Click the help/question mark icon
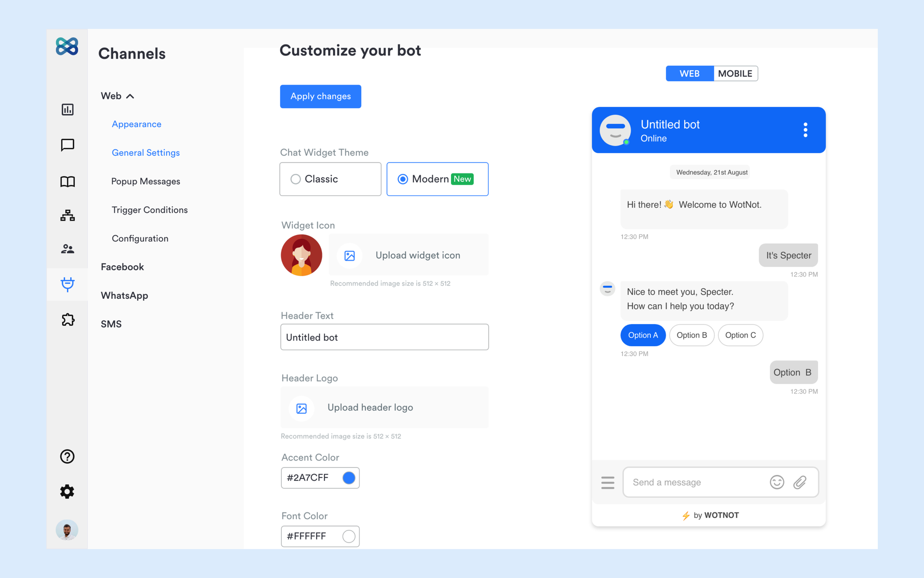The height and width of the screenshot is (578, 924). pos(67,457)
